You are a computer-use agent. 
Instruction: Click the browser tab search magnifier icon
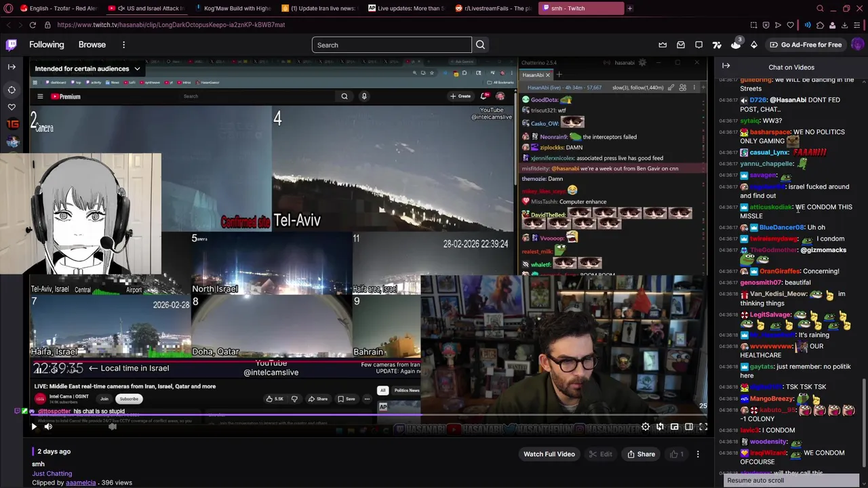point(820,8)
